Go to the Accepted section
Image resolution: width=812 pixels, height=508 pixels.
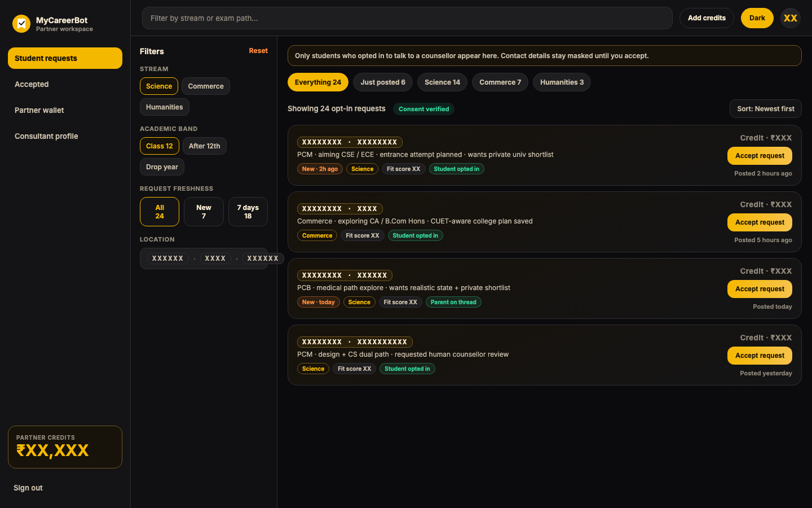pyautogui.click(x=65, y=84)
